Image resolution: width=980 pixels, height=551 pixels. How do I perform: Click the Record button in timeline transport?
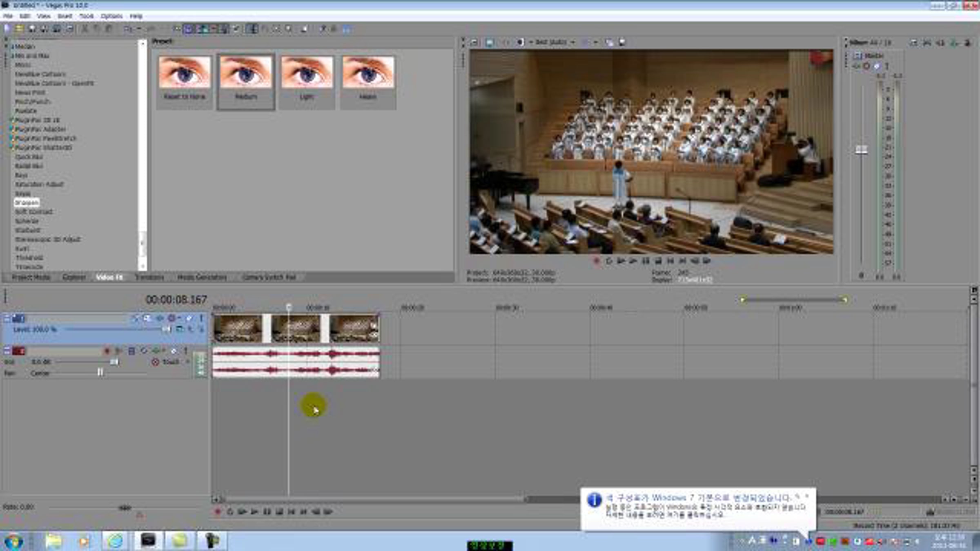[217, 511]
